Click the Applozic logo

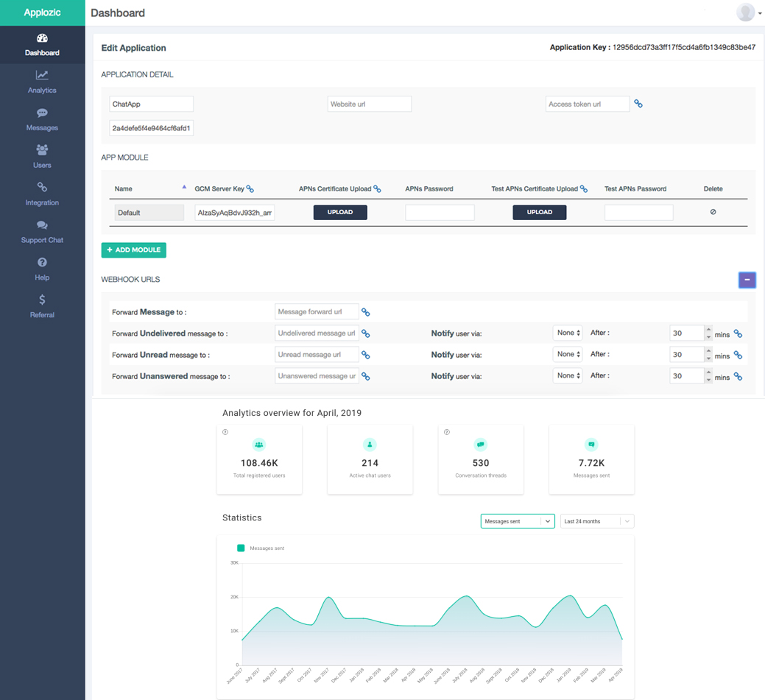coord(42,13)
